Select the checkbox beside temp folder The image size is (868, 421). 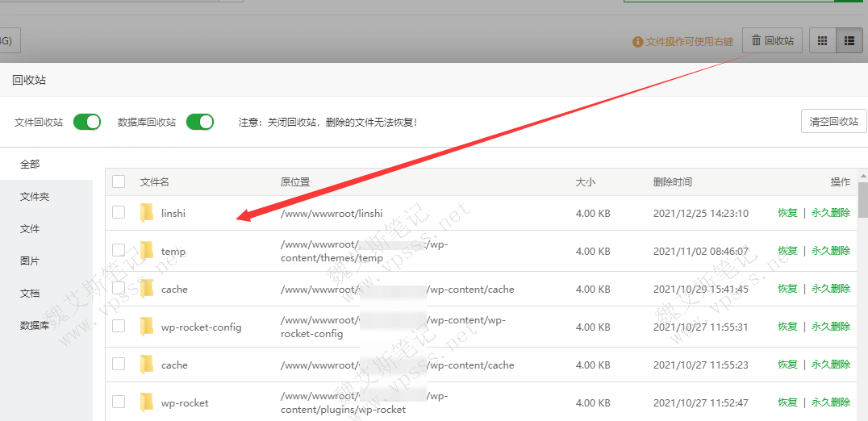point(119,250)
